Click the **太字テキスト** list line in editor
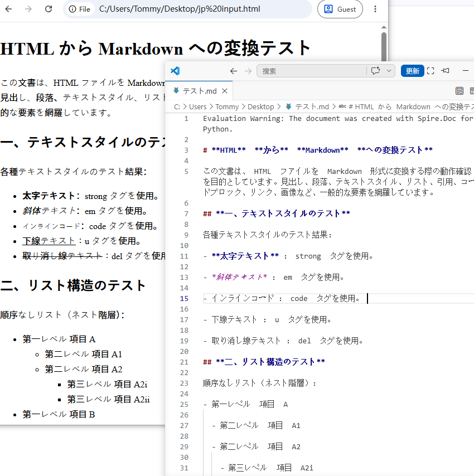 (288, 256)
